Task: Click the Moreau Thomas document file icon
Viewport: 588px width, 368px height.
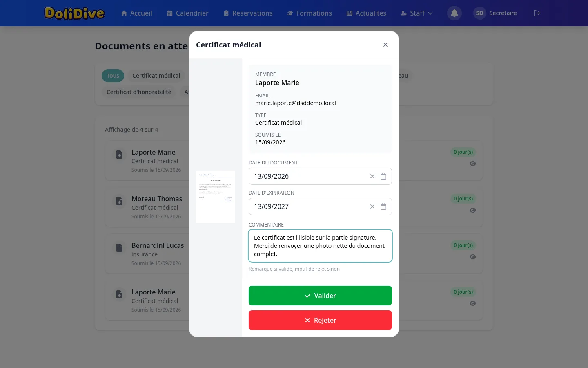Action: tap(119, 201)
